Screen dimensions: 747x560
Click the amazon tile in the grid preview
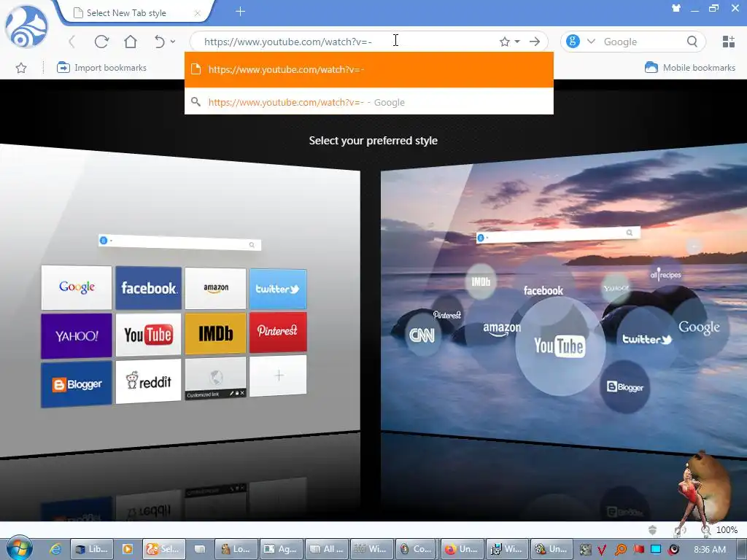click(216, 288)
